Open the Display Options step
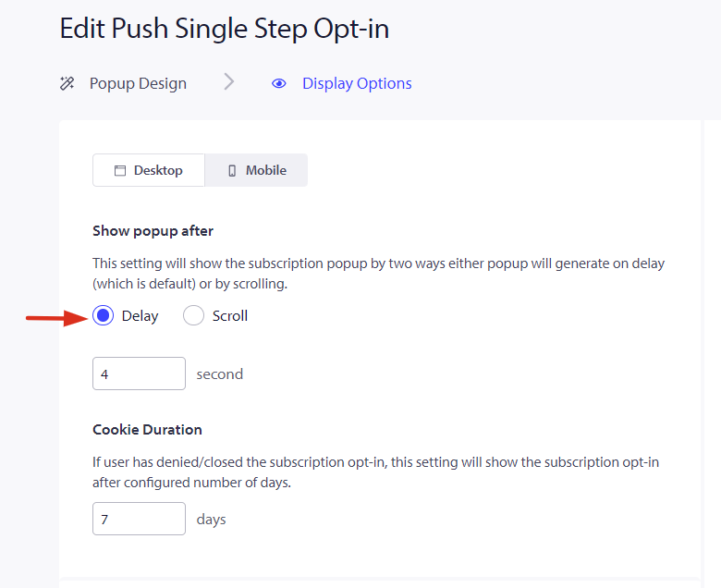The height and width of the screenshot is (588, 721). pos(357,83)
